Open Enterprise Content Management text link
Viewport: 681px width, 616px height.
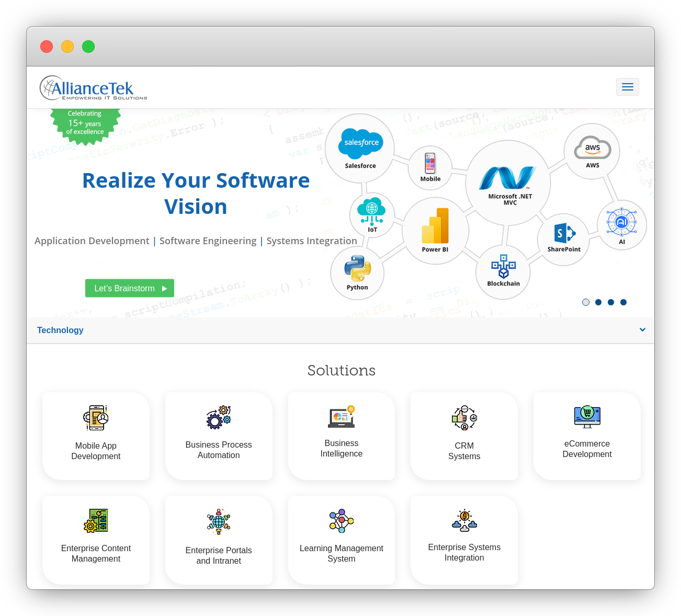tap(96, 553)
